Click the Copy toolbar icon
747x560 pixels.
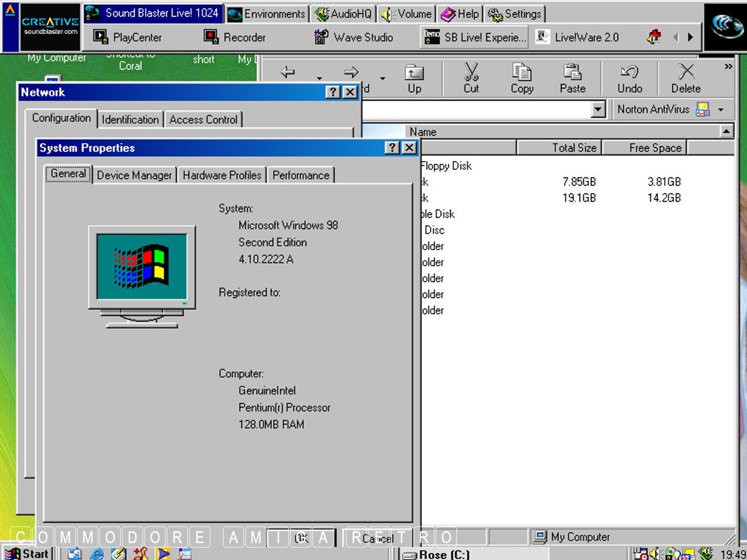tap(522, 78)
